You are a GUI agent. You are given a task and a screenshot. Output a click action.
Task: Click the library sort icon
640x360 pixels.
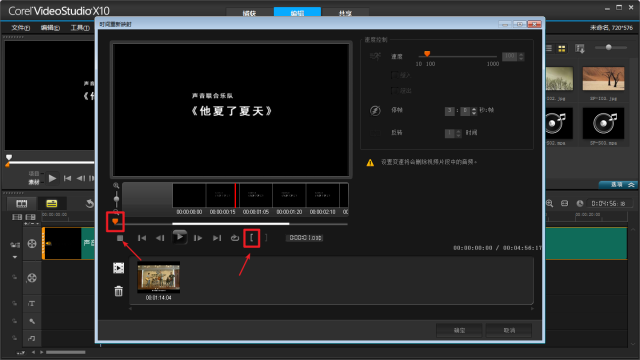(580, 49)
